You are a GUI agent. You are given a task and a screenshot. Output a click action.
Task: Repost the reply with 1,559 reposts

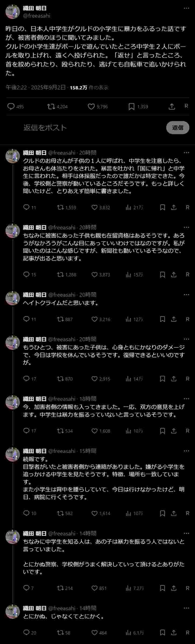[60, 207]
